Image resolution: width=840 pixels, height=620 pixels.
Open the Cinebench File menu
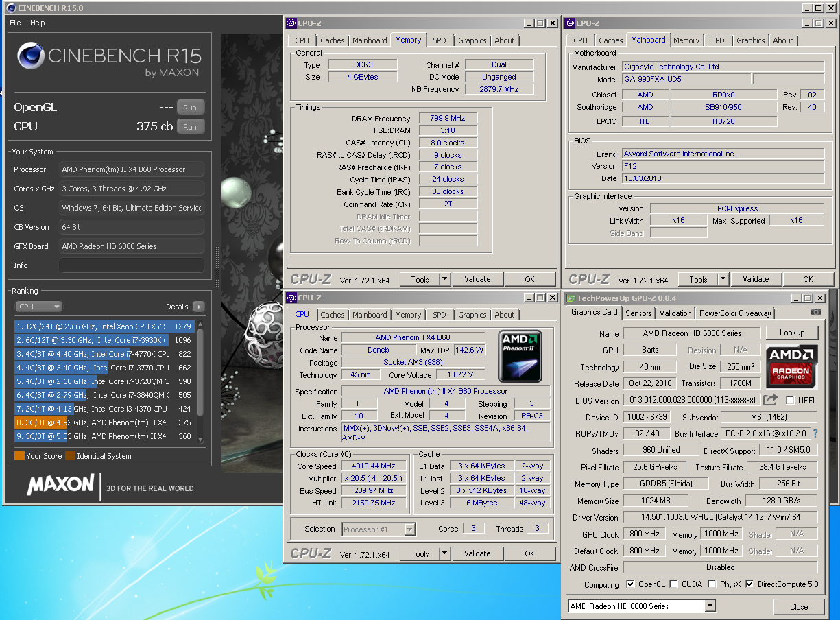click(15, 23)
